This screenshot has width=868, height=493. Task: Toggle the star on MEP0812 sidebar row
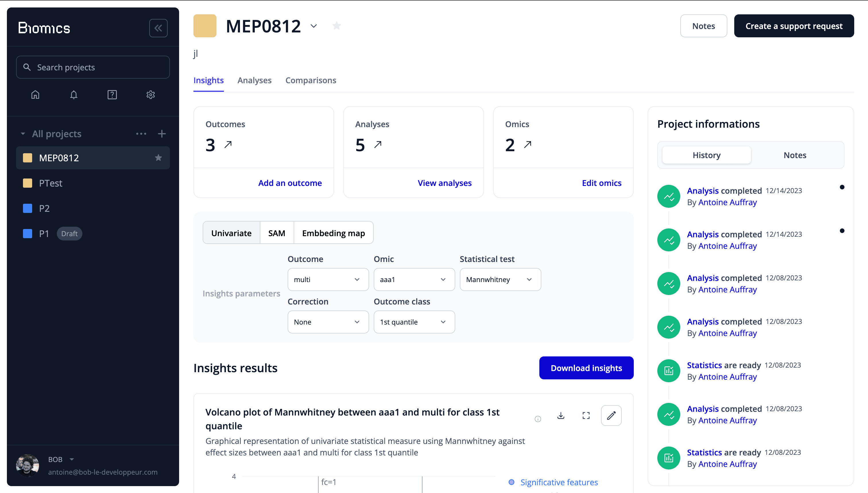[x=158, y=158]
